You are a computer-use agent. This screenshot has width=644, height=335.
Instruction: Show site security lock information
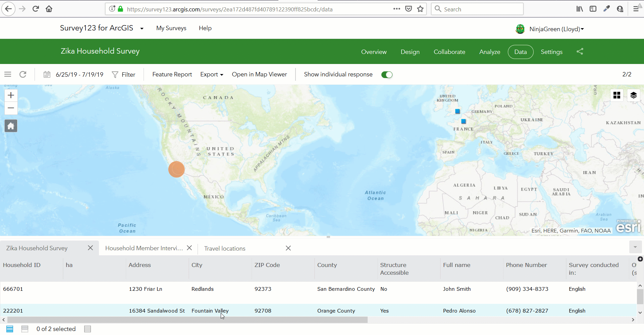pyautogui.click(x=120, y=9)
